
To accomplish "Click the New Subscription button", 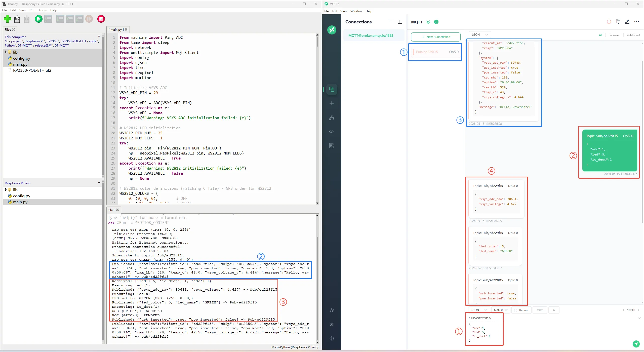I will click(436, 37).
